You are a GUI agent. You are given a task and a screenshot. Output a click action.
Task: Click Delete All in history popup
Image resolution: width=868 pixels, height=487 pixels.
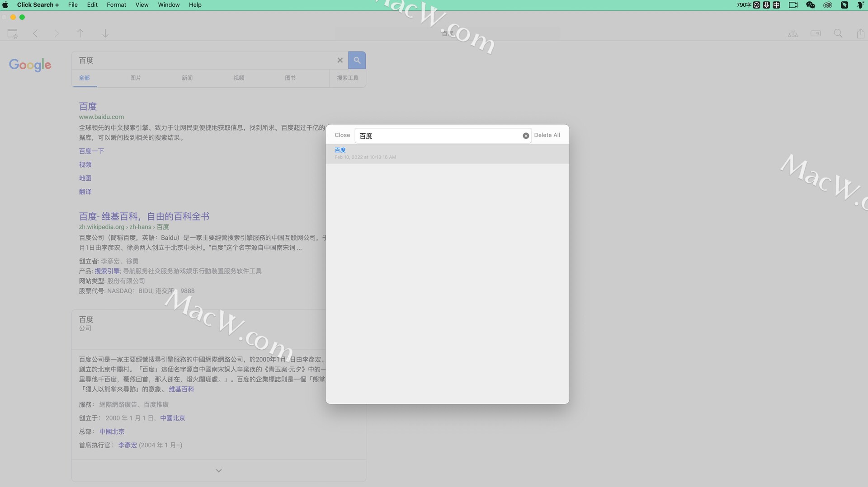coord(547,135)
